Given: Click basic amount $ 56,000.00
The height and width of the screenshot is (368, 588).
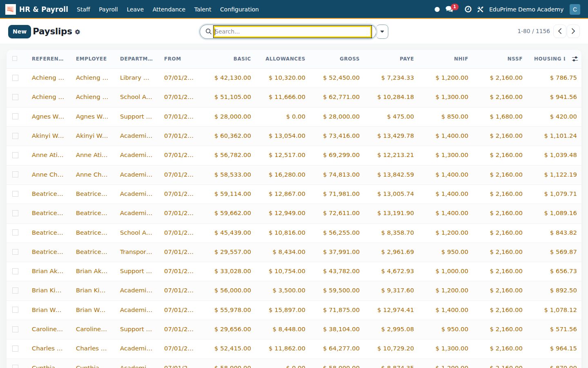Looking at the screenshot, I should point(233,290).
